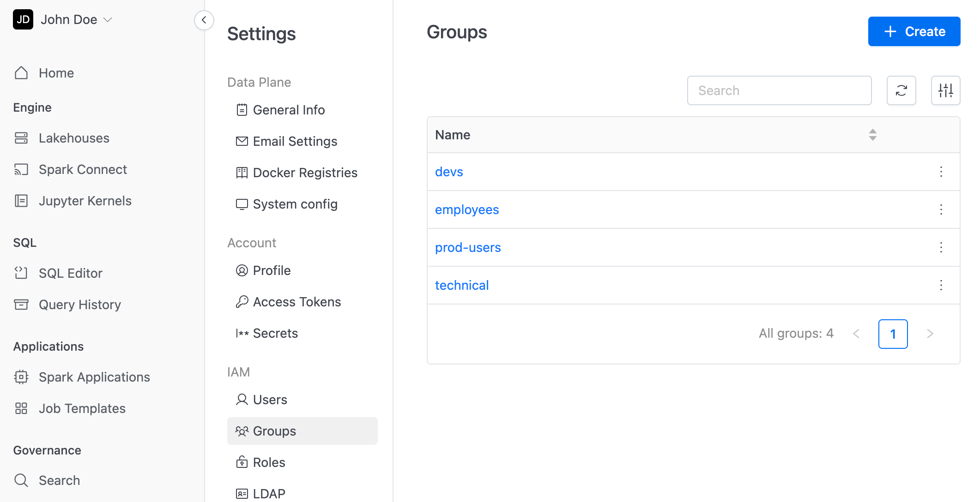
Task: Click the Spark Applications chip icon
Action: [x=21, y=377]
